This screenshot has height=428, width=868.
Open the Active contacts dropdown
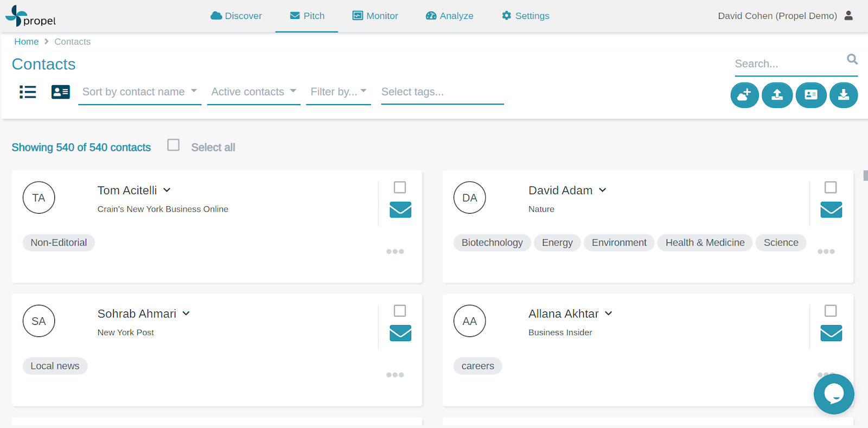click(x=254, y=92)
